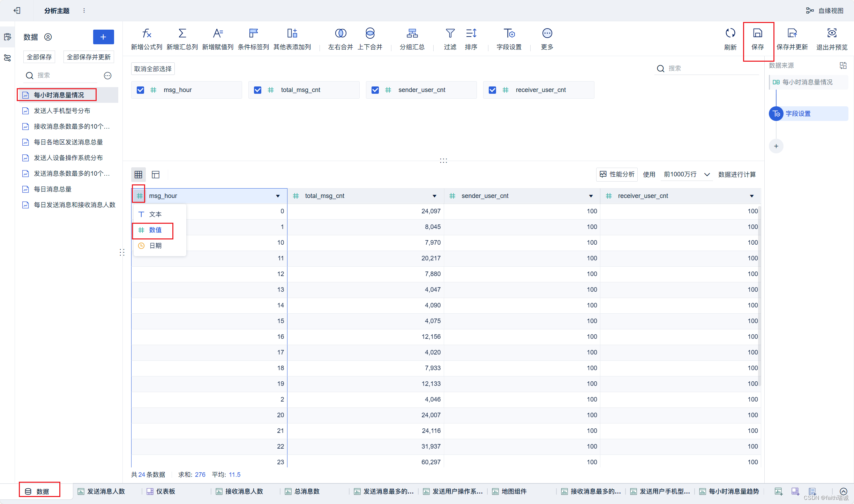Uncheck the total_msg_cnt field checkbox
This screenshot has height=504, width=854.
pos(257,90)
